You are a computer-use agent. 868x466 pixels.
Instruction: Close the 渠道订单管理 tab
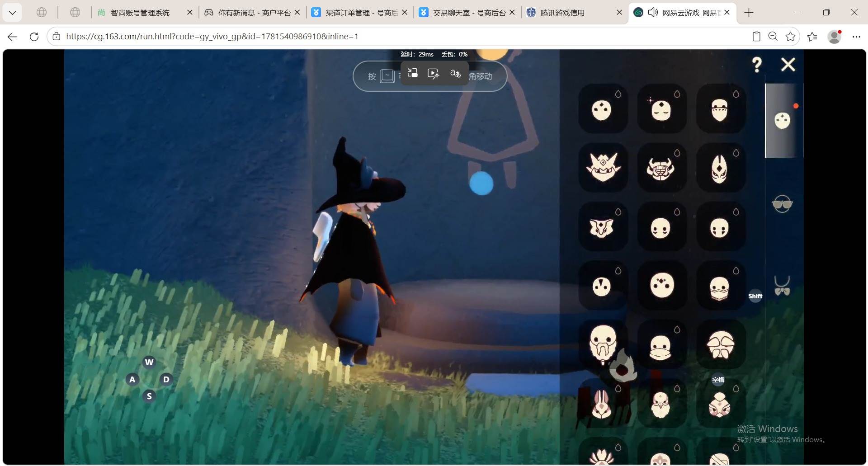(x=405, y=13)
